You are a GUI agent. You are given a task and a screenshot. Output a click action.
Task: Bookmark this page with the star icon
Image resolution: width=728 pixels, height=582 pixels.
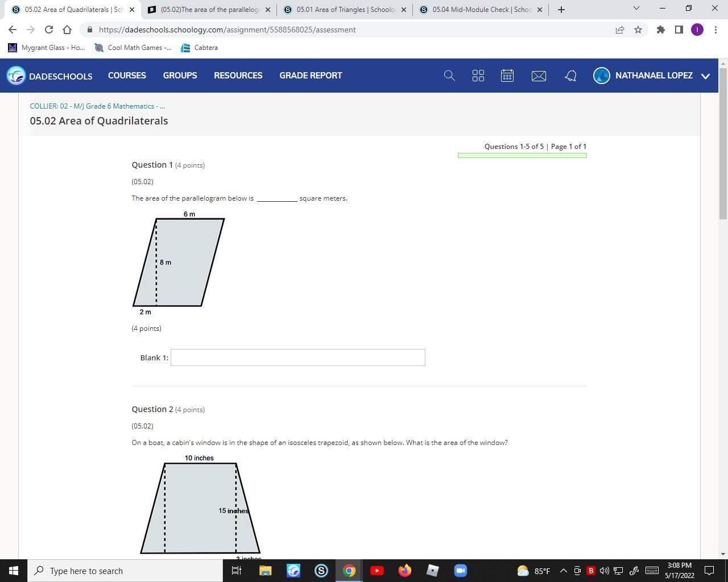coord(638,30)
